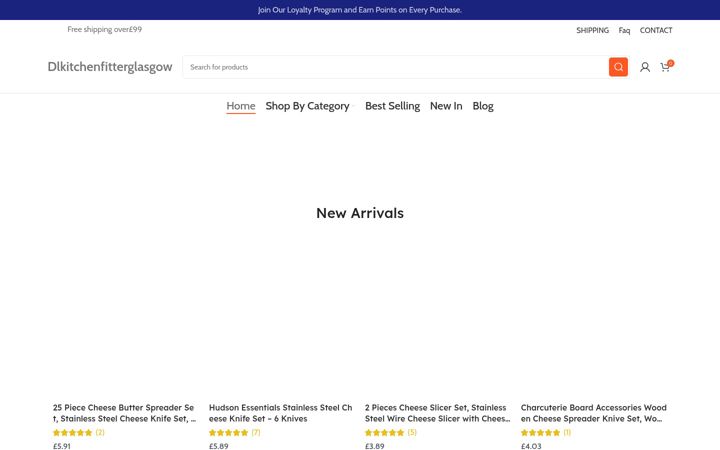Open the user account icon
Image resolution: width=720 pixels, height=450 pixels.
coord(645,67)
